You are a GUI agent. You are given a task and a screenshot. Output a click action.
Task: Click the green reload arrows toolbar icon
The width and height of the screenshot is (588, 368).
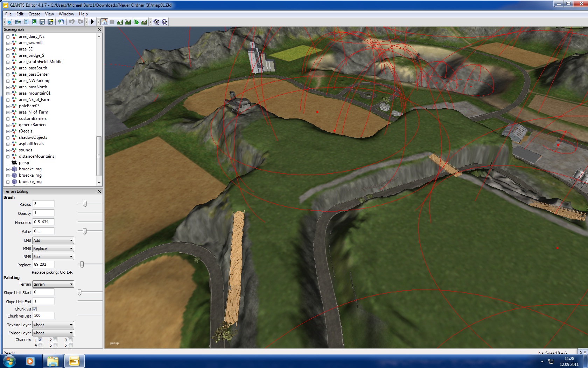click(34, 22)
